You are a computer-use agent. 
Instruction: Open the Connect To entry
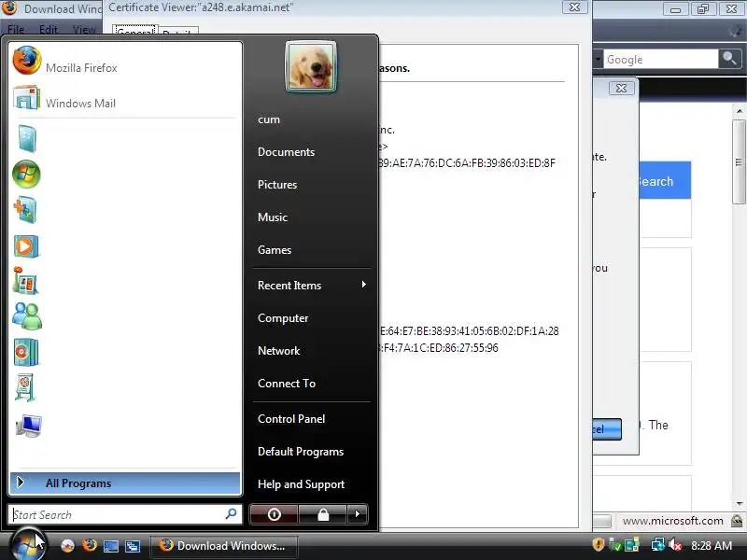pyautogui.click(x=287, y=384)
